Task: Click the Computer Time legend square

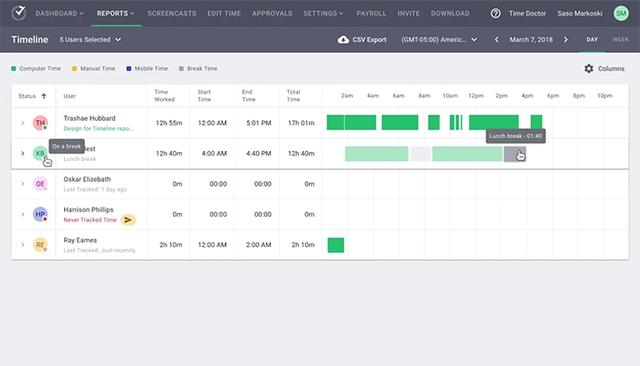Action: [13, 69]
